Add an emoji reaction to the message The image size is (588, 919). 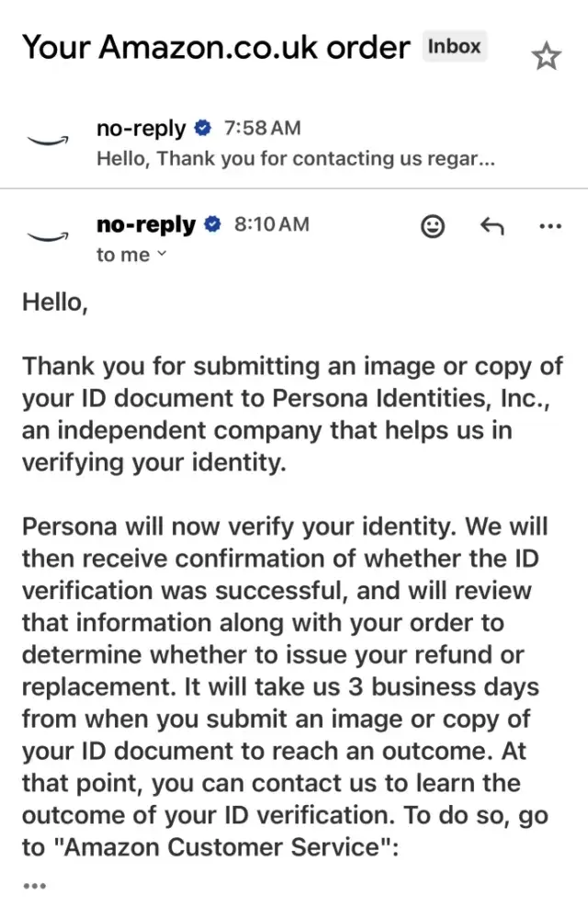433,226
